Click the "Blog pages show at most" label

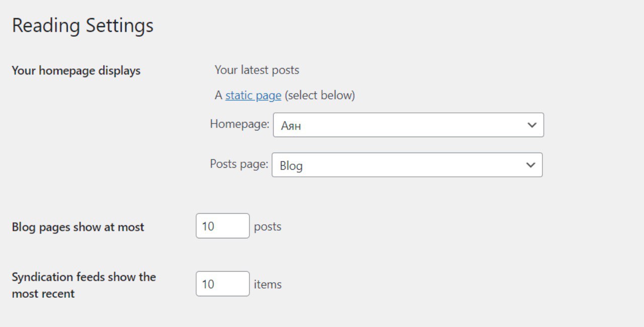(78, 227)
